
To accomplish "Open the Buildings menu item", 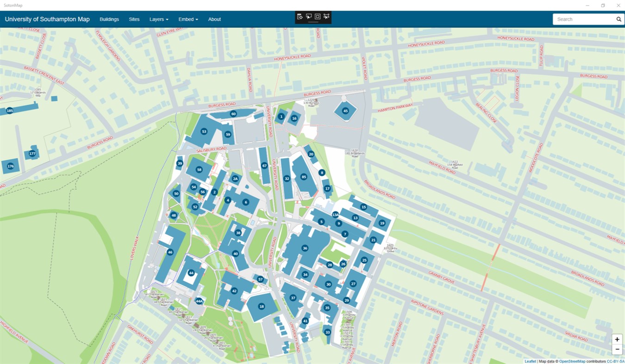I will (109, 19).
